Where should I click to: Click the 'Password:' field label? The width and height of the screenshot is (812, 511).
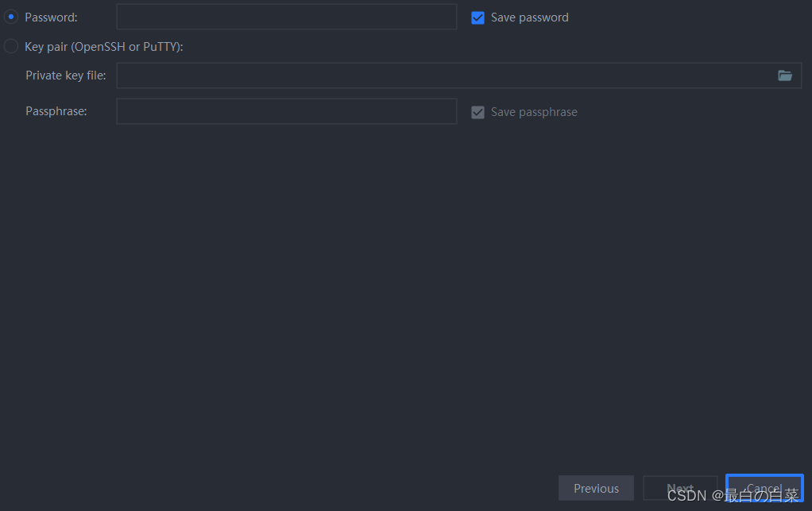[51, 17]
